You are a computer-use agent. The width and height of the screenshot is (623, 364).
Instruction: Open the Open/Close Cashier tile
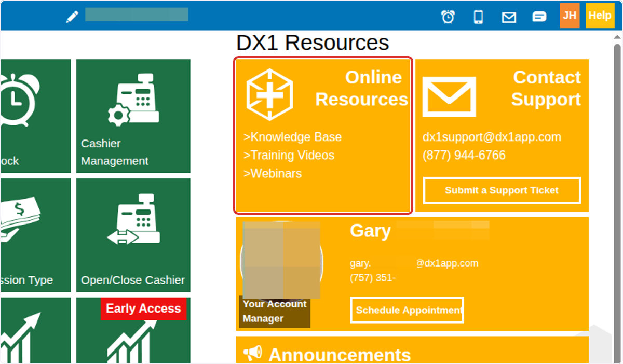pyautogui.click(x=133, y=235)
